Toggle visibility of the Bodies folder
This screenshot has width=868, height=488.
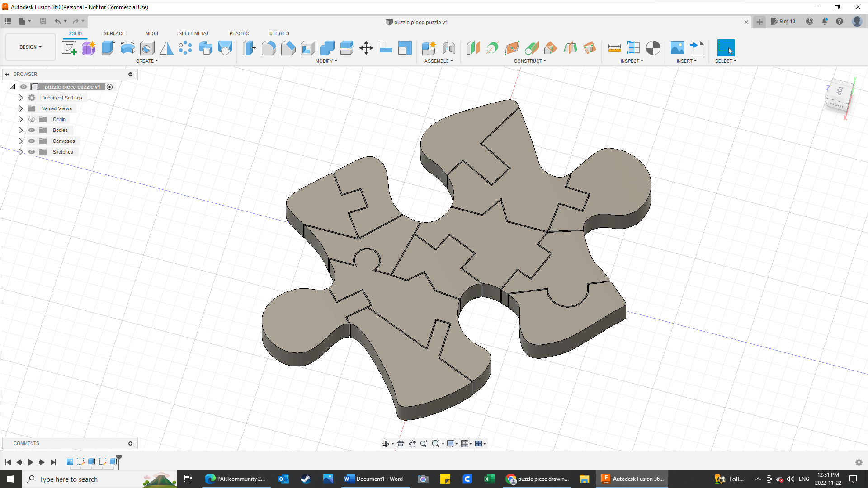click(x=31, y=130)
